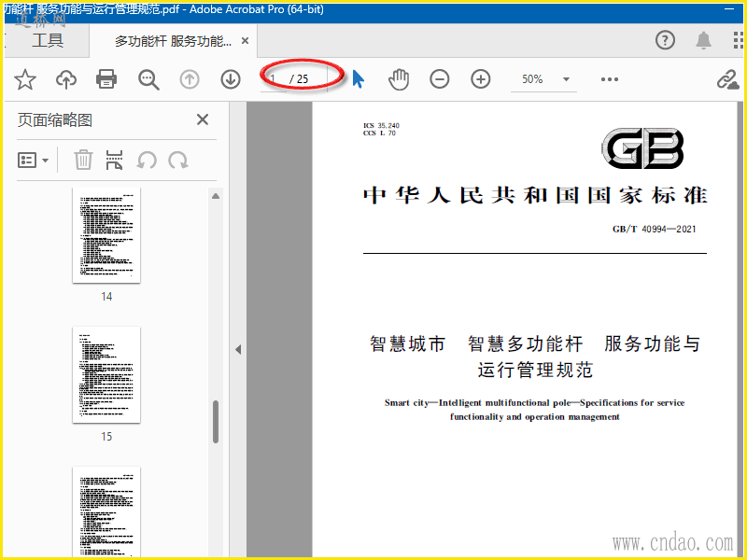Image resolution: width=747 pixels, height=560 pixels.
Task: Open the 50% zoom level dropdown
Action: 543,79
